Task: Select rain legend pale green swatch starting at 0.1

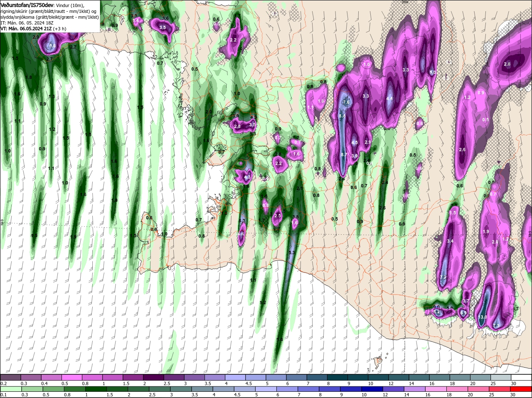Action: (x=11, y=389)
